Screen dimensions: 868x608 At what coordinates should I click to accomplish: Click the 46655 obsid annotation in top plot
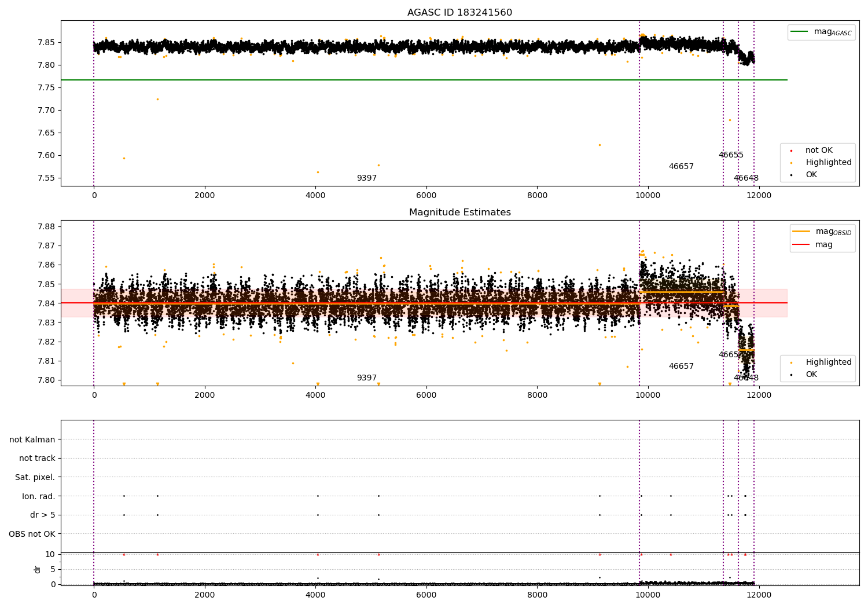coord(731,155)
